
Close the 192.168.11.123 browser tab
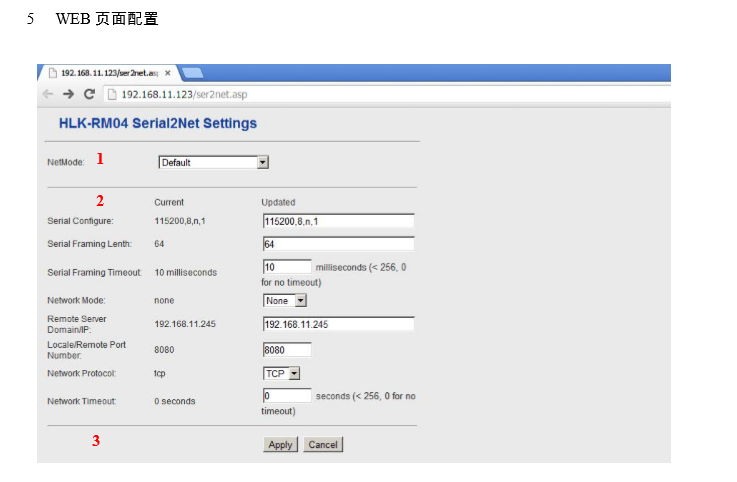(x=168, y=73)
